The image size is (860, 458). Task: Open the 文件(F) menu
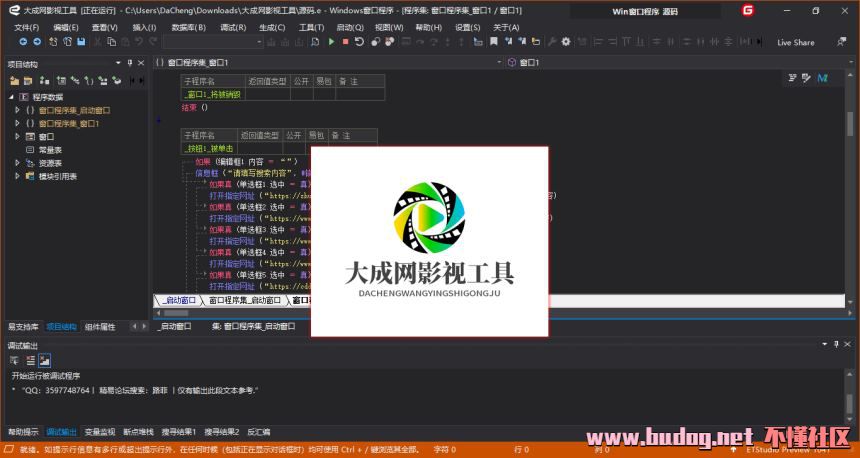point(26,27)
